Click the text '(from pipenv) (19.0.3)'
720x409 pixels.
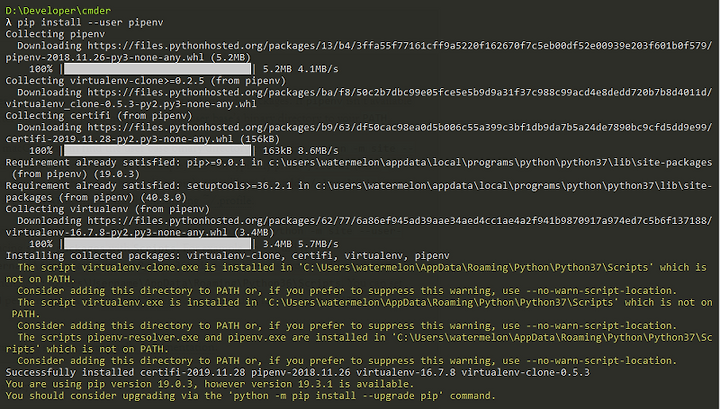click(75, 174)
